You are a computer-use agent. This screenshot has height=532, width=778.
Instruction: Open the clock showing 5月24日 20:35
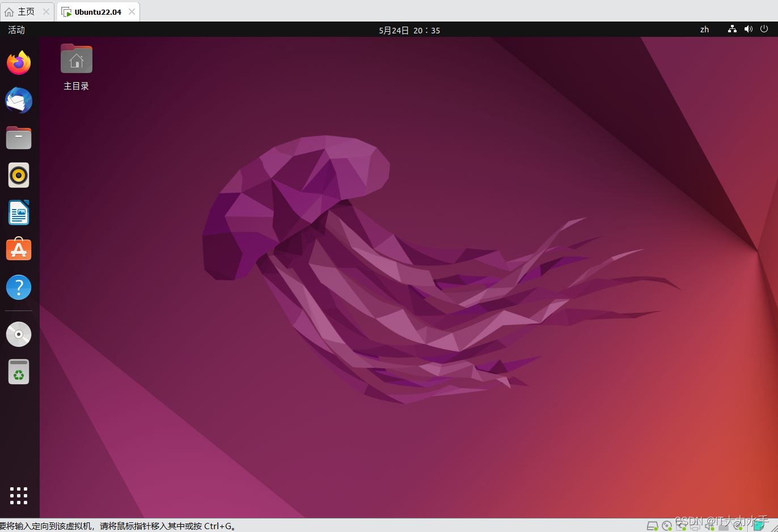click(x=409, y=30)
